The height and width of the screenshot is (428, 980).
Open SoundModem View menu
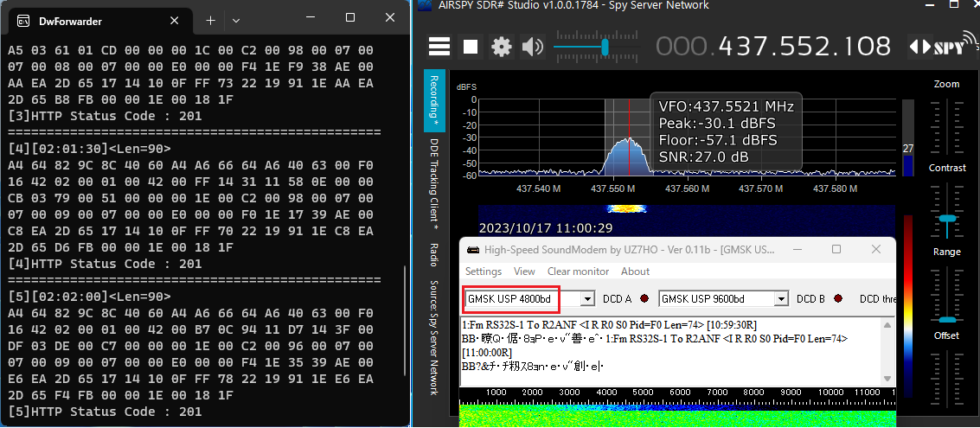524,271
